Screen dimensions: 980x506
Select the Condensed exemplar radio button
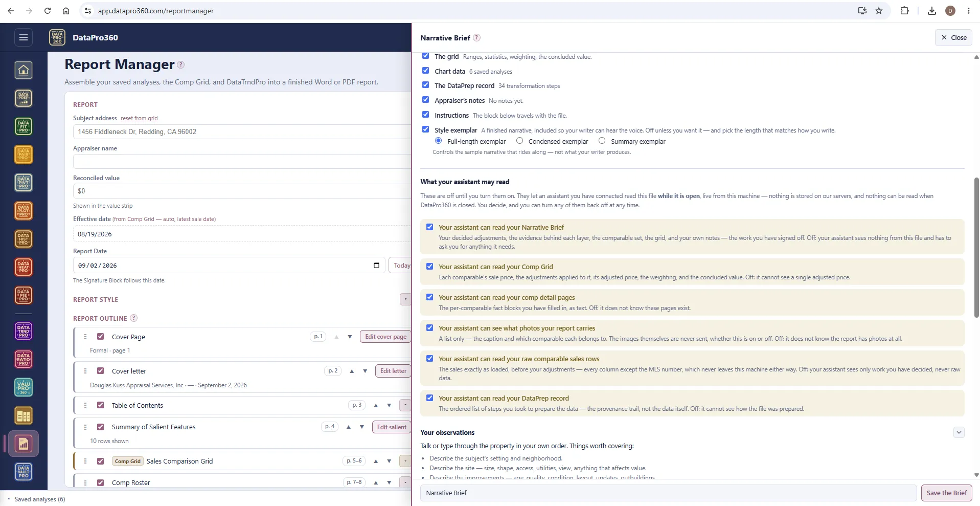click(519, 141)
